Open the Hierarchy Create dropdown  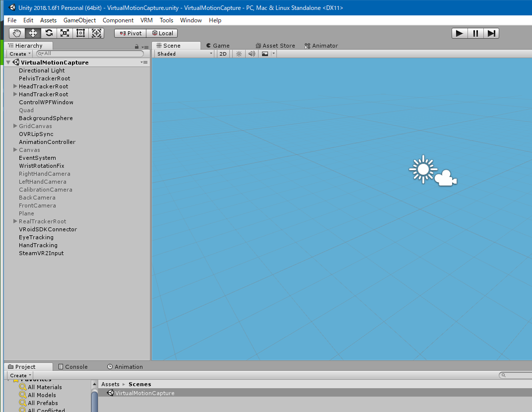tap(20, 54)
